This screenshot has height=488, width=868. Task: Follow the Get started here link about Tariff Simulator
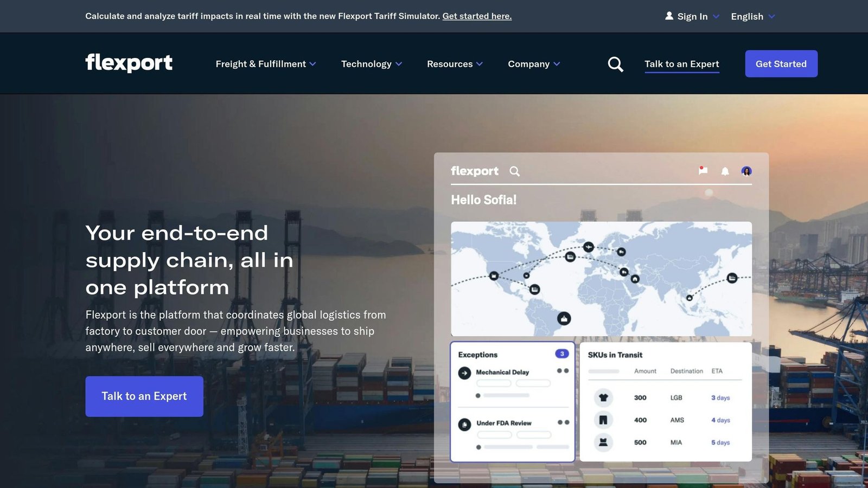(477, 16)
